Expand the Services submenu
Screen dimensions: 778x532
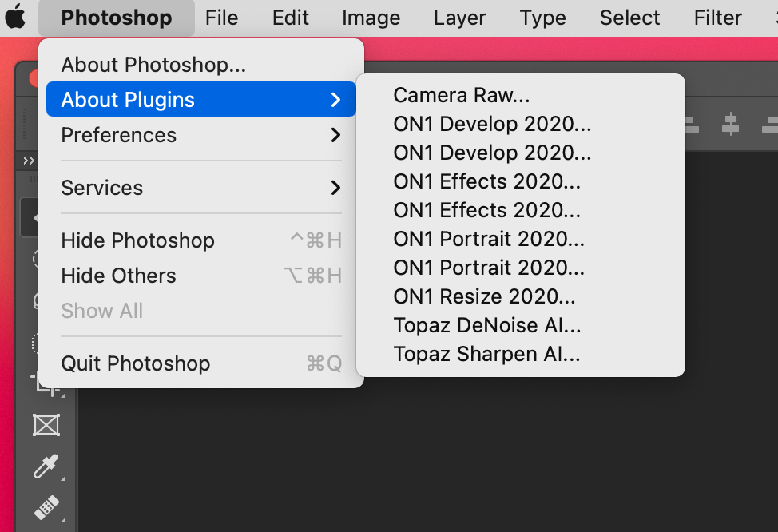click(200, 188)
